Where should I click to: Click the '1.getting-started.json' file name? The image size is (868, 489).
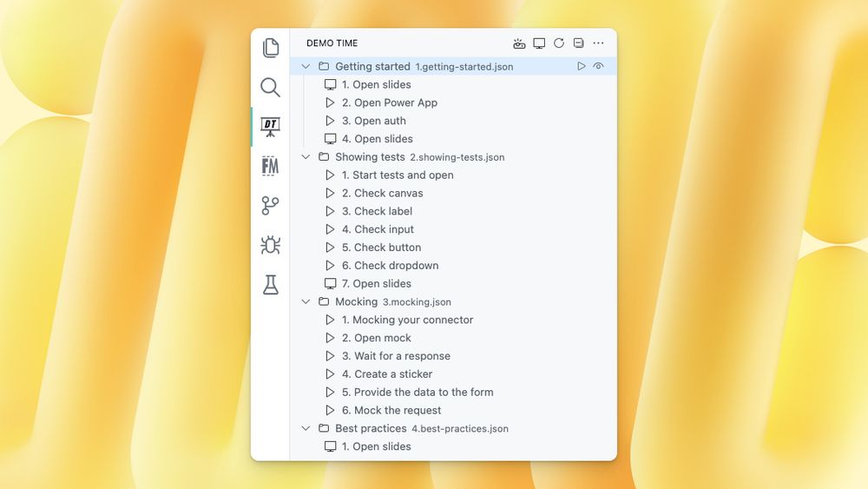(464, 67)
